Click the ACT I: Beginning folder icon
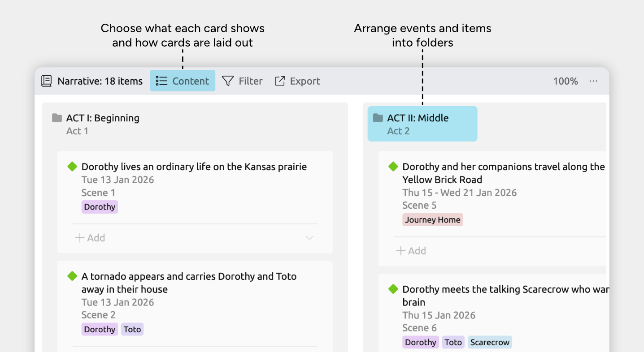The width and height of the screenshot is (644, 352). 57,118
